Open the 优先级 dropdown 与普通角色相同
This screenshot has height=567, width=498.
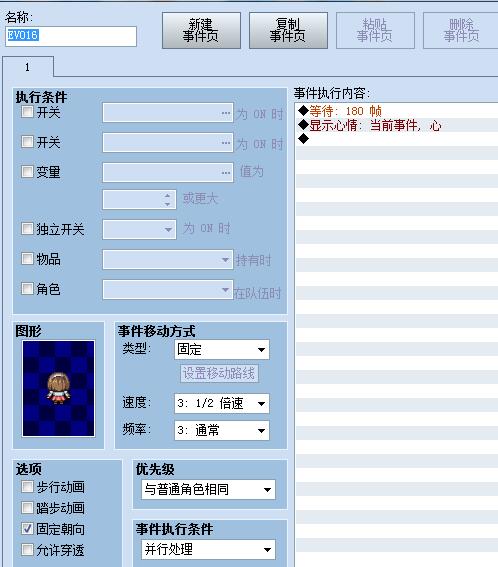[x=208, y=490]
